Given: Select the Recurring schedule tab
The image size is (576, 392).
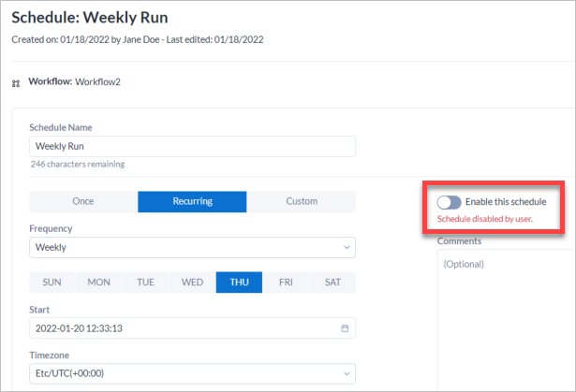Looking at the screenshot, I should point(192,201).
